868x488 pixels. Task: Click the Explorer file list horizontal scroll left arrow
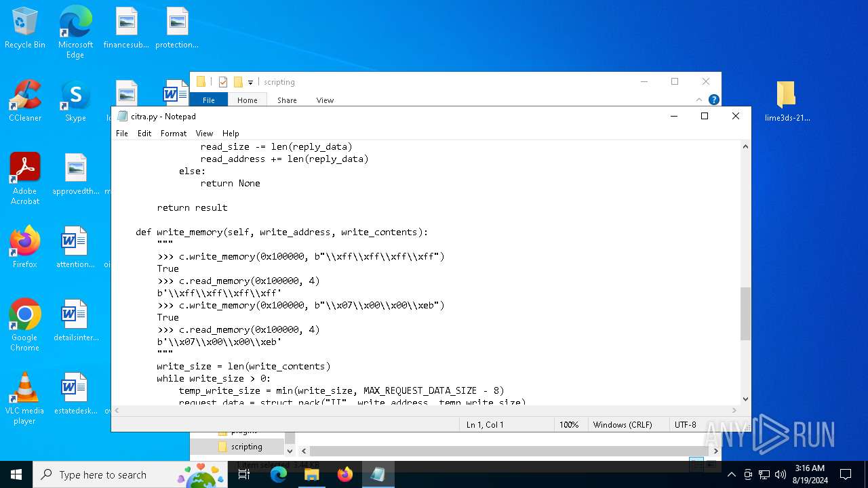coord(304,451)
